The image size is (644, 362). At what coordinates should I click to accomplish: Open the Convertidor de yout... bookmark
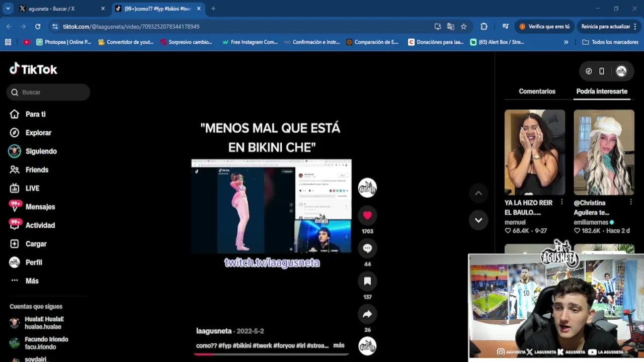126,42
